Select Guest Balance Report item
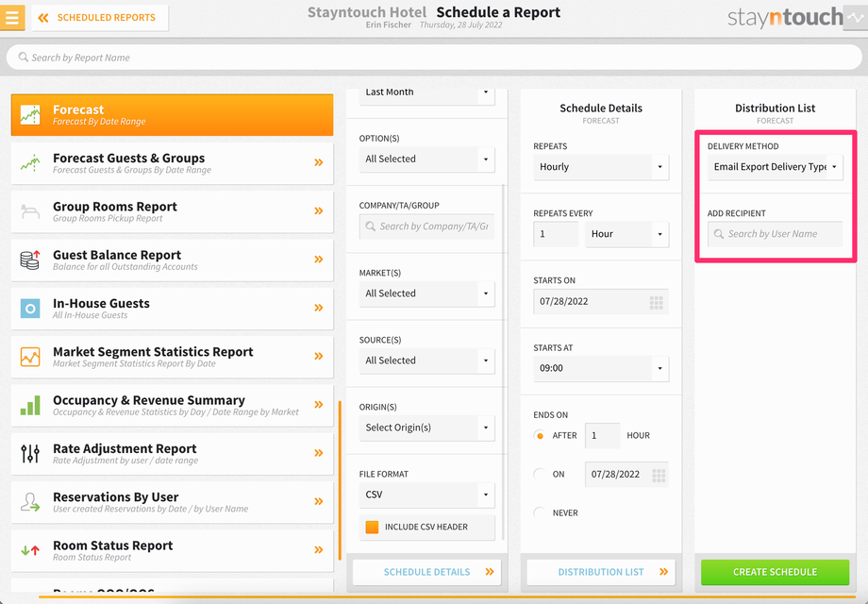 click(172, 260)
